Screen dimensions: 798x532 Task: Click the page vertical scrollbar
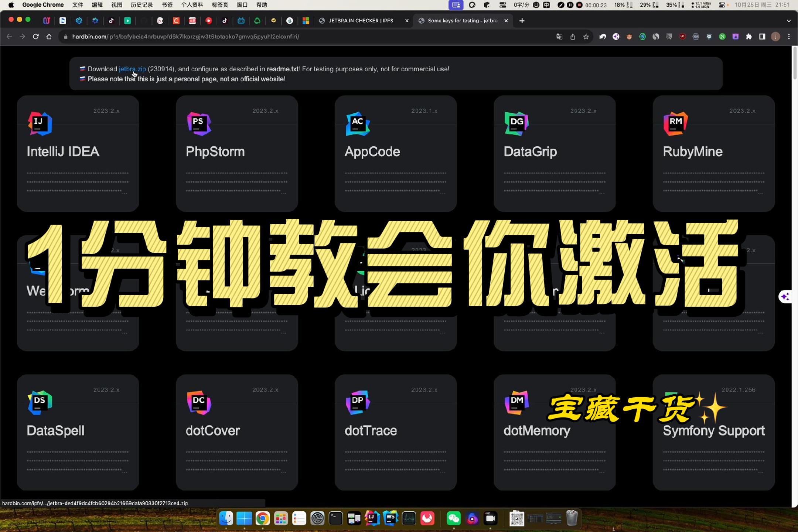point(795,63)
